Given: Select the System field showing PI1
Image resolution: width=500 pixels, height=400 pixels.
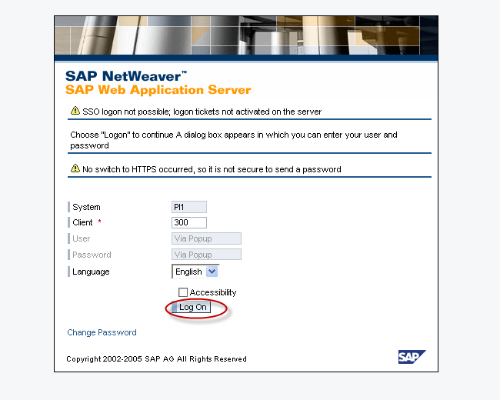Looking at the screenshot, I should [x=189, y=207].
